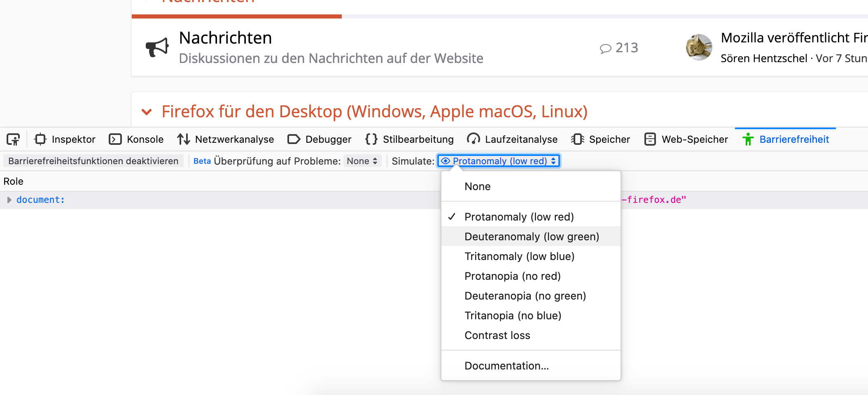
Task: Collapse the Firefox für den Desktop section
Action: click(147, 112)
